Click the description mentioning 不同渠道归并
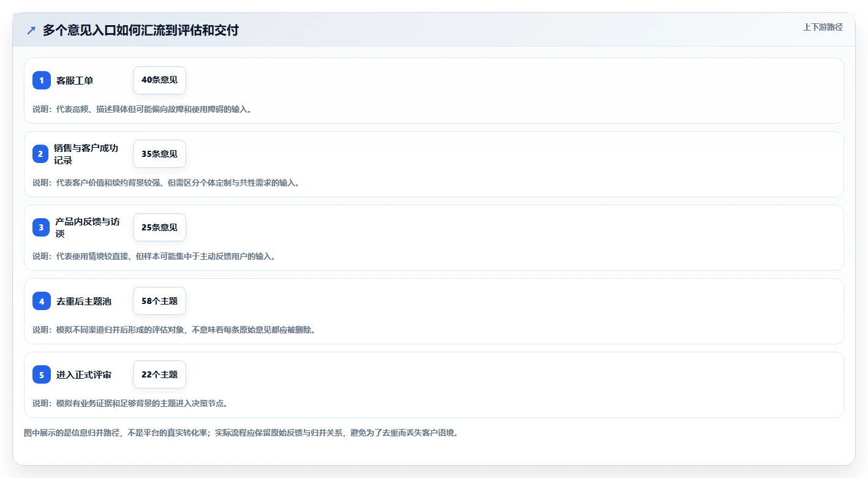The height and width of the screenshot is (478, 868). [174, 330]
